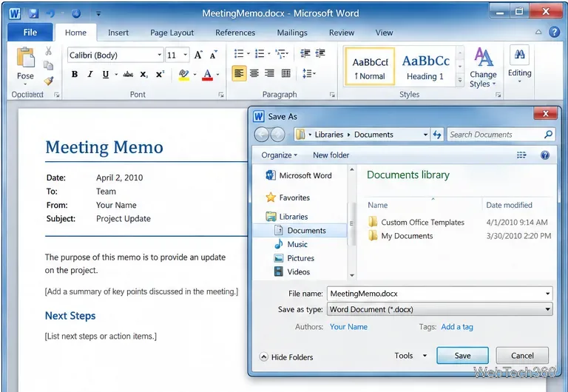
Task: Open the Organize menu
Action: pos(280,155)
